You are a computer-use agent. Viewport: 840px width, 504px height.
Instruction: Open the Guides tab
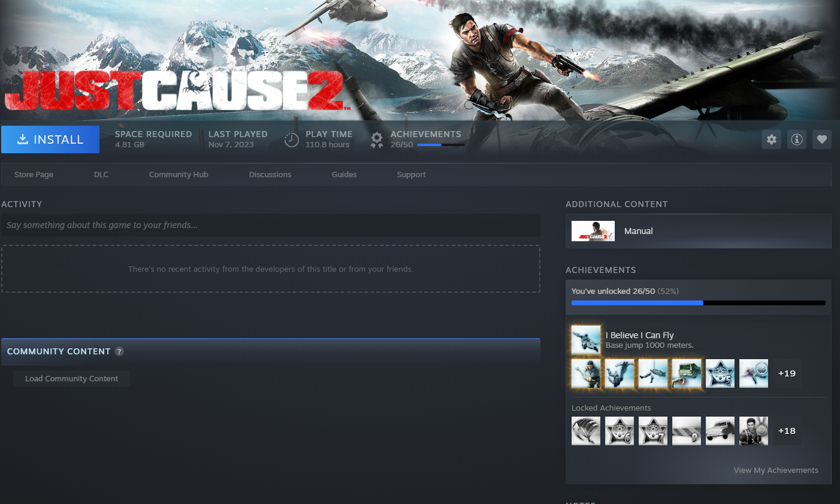(x=344, y=174)
